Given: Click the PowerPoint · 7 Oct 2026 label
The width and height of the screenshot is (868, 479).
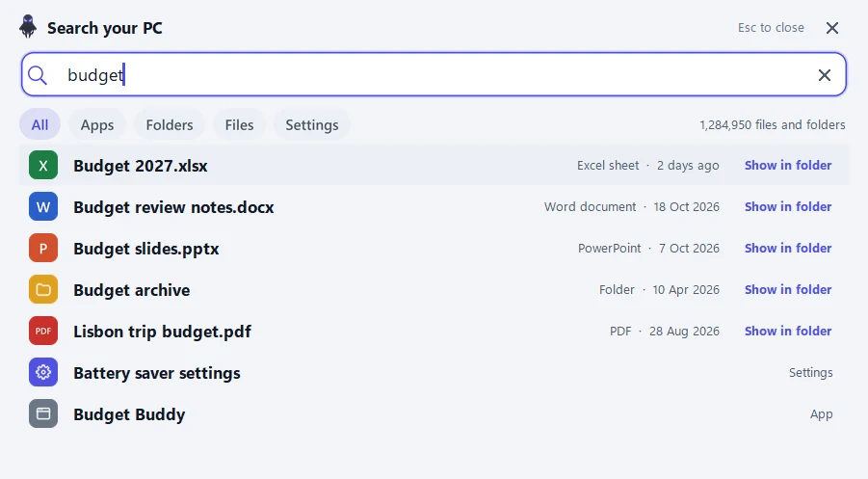Looking at the screenshot, I should pos(648,248).
